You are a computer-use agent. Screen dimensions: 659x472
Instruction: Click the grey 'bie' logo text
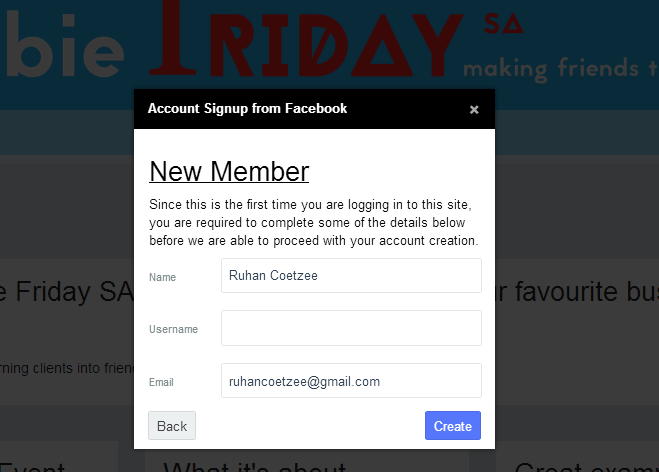63,46
